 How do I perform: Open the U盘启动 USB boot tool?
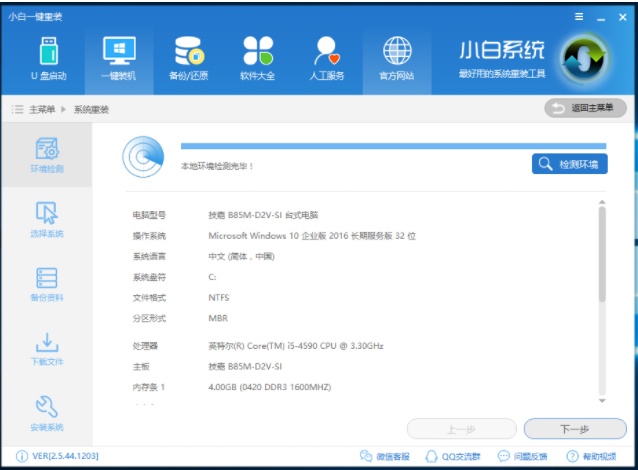coord(48,58)
